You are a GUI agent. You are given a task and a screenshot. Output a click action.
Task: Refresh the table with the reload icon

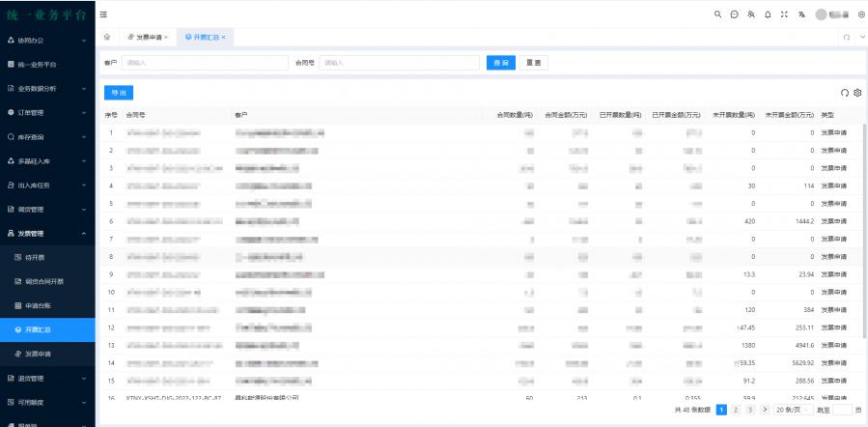tap(845, 93)
